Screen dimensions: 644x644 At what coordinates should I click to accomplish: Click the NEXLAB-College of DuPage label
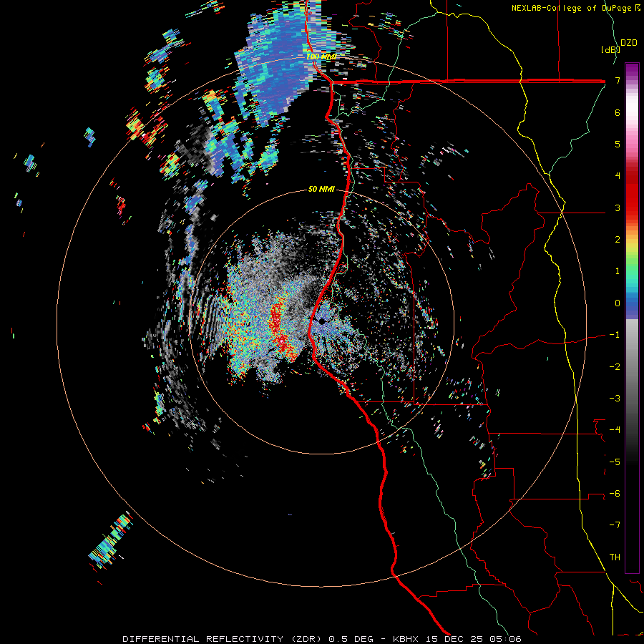click(x=572, y=8)
